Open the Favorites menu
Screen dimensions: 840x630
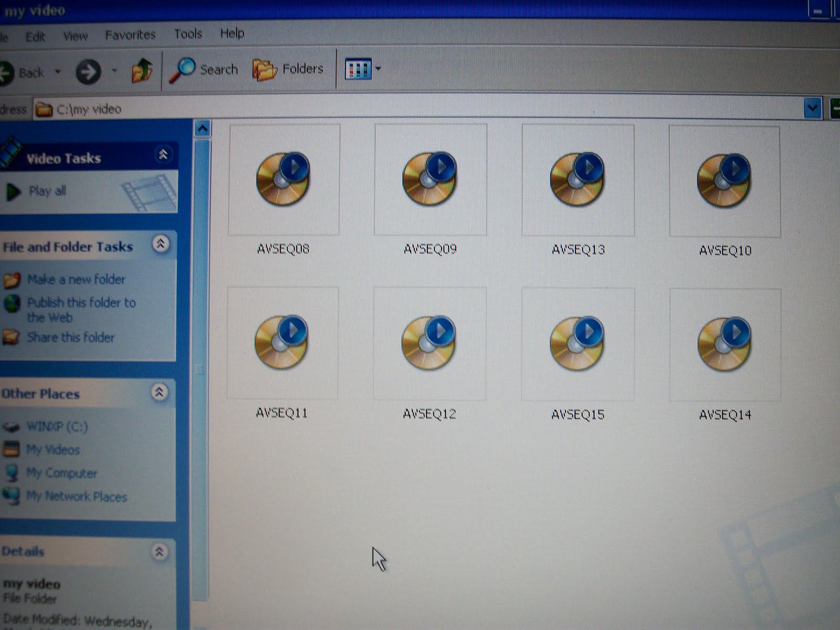(130, 35)
